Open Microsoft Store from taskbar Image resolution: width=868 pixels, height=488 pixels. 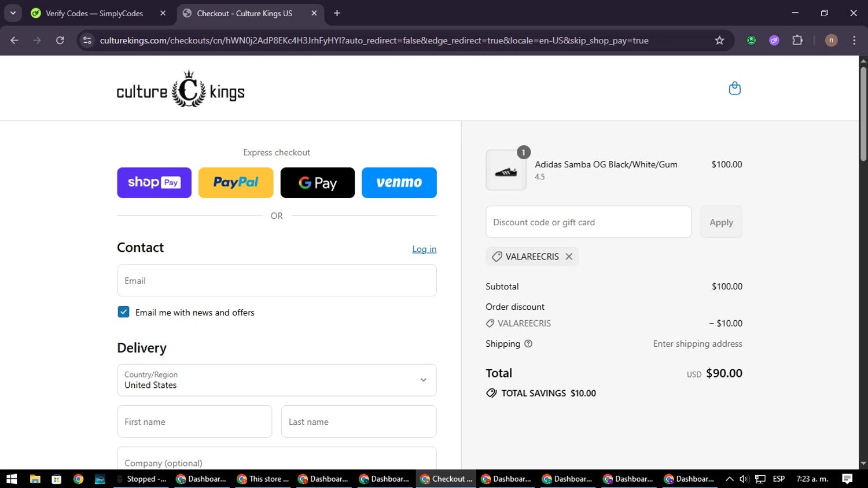[56, 479]
